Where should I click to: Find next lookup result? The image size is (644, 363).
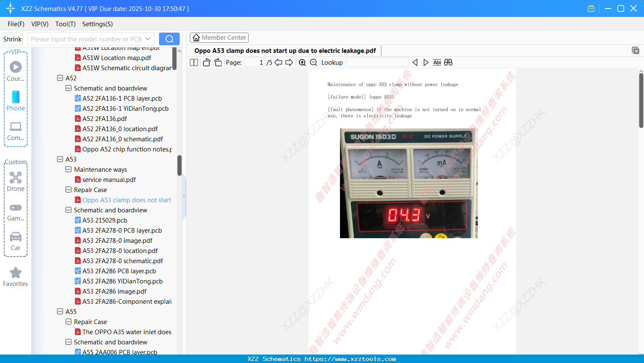tap(426, 63)
